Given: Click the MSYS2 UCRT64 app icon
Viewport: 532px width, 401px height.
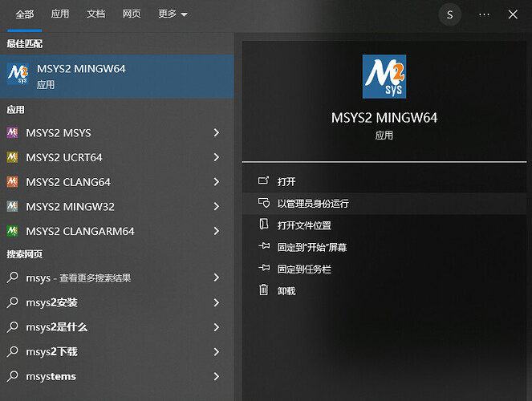Looking at the screenshot, I should (x=12, y=157).
